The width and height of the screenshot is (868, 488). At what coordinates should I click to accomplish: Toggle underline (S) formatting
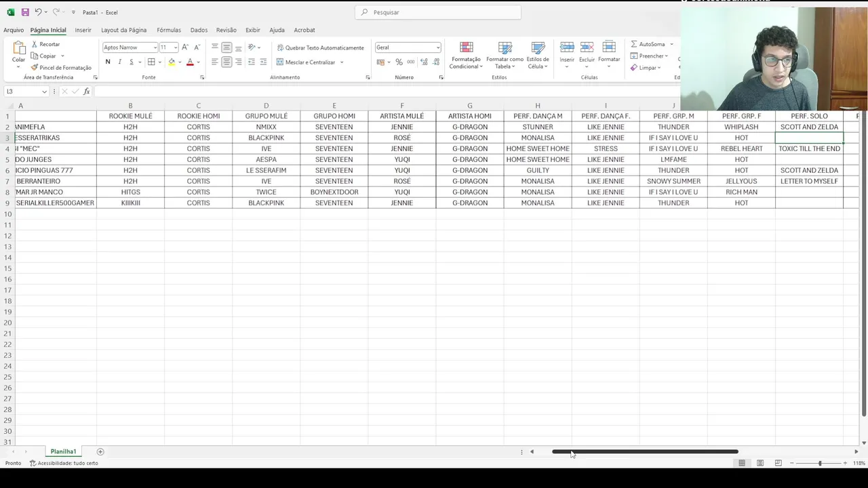132,62
